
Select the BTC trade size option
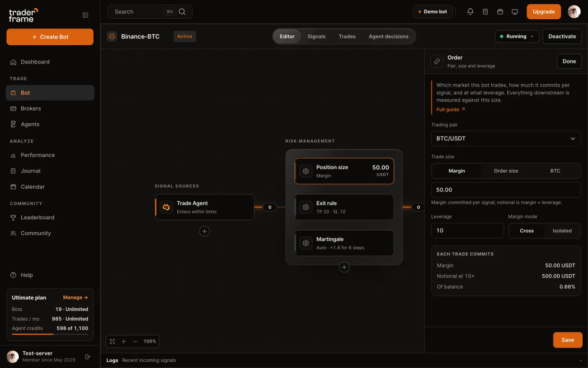(555, 171)
